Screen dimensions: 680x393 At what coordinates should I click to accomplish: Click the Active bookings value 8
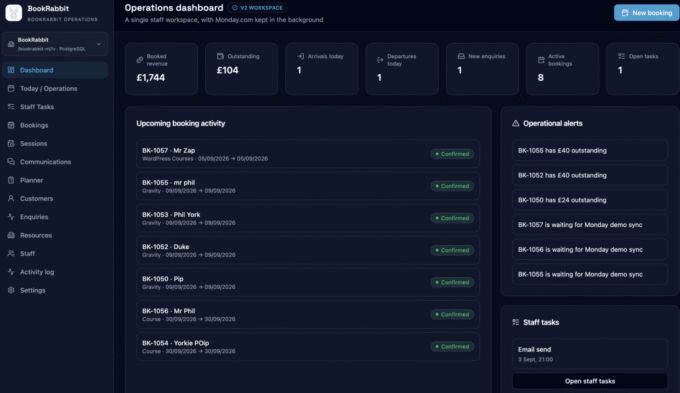pos(540,78)
